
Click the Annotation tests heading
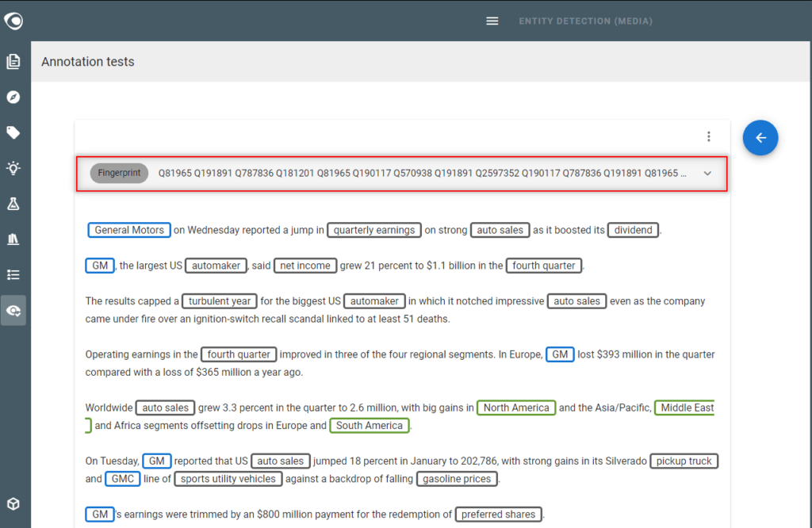(x=87, y=62)
